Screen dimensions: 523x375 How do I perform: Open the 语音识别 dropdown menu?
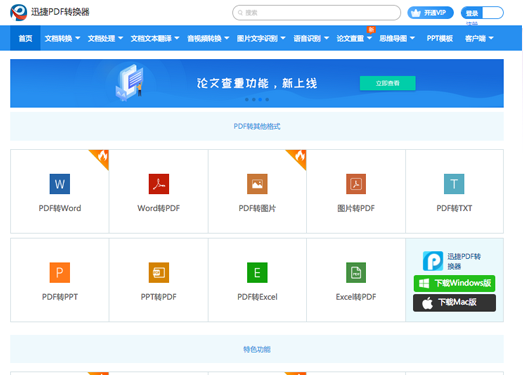(311, 38)
